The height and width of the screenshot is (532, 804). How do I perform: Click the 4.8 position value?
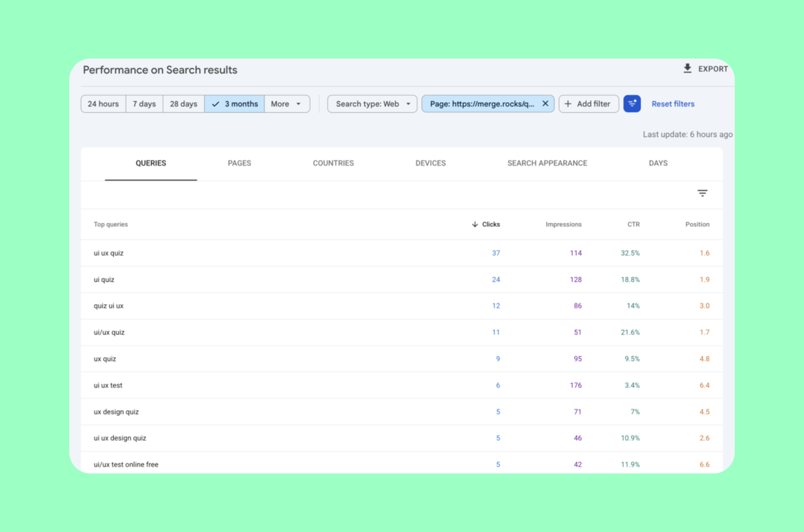click(705, 359)
